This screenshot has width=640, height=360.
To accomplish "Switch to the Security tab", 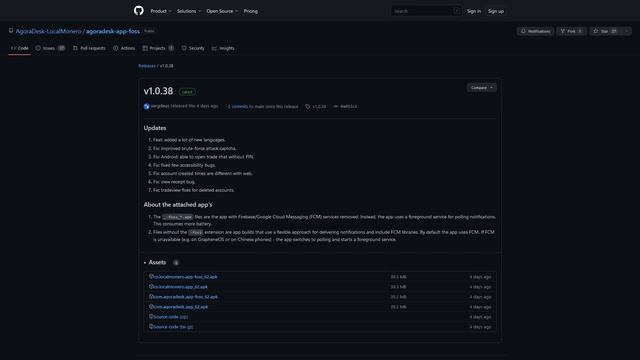I will point(193,48).
